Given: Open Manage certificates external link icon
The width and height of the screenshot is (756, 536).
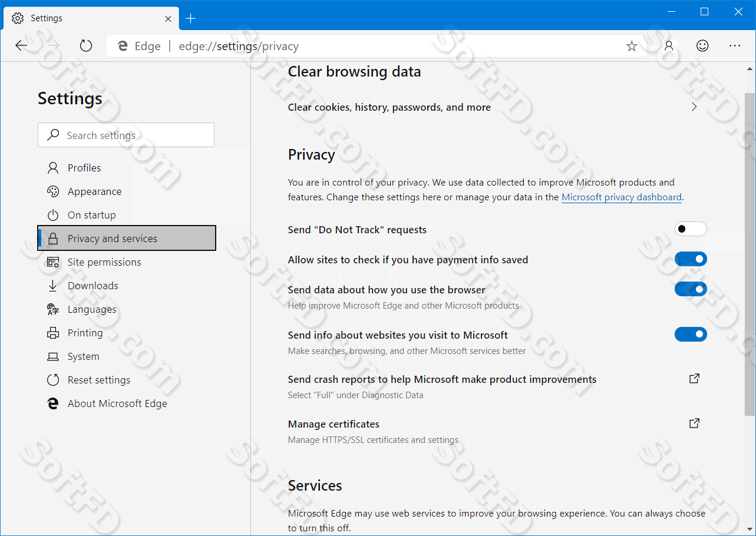Looking at the screenshot, I should 694,423.
